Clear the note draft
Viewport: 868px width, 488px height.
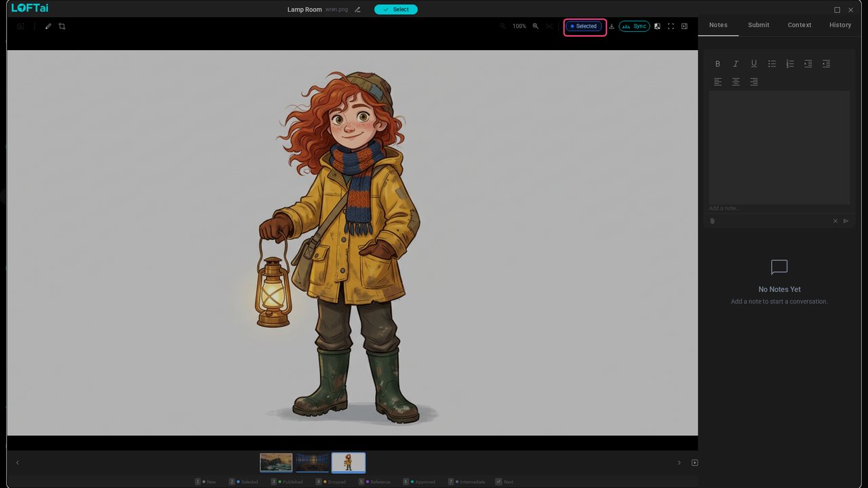835,221
